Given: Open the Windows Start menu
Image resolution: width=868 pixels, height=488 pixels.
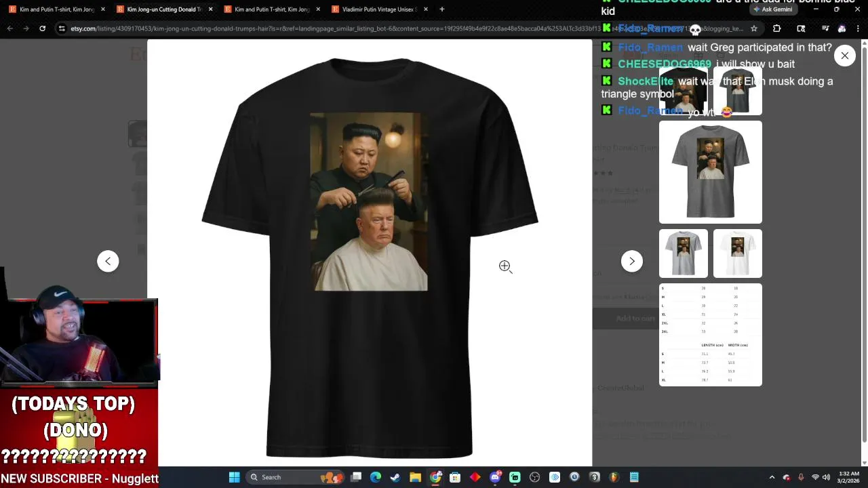Looking at the screenshot, I should [234, 477].
